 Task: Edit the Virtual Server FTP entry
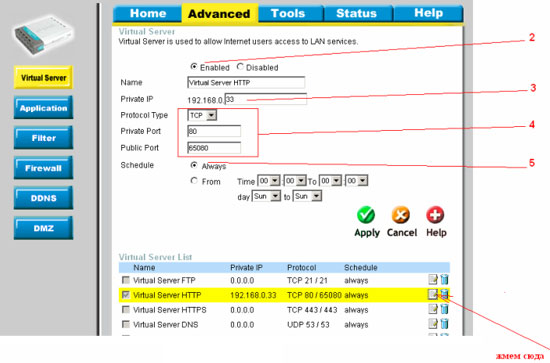click(433, 280)
